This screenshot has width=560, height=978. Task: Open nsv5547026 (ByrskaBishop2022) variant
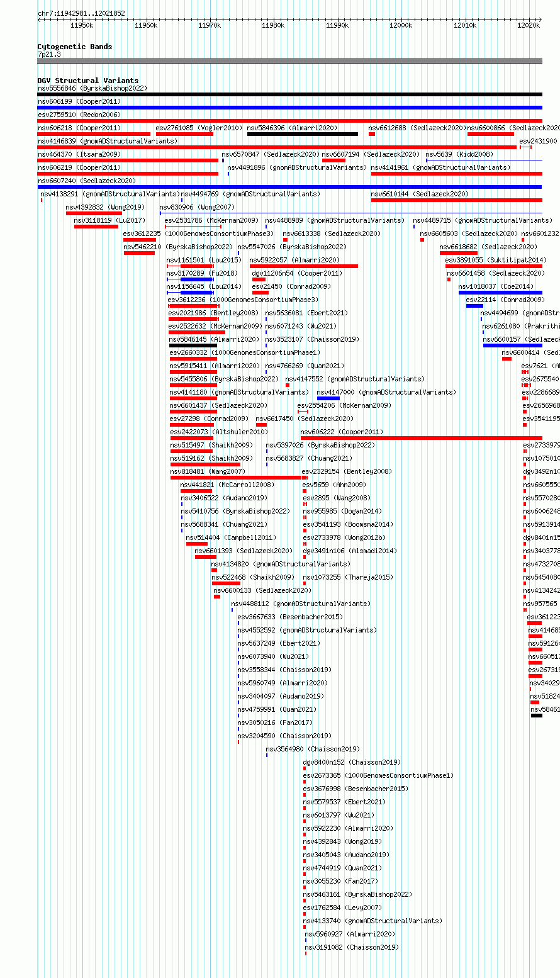pos(292,247)
